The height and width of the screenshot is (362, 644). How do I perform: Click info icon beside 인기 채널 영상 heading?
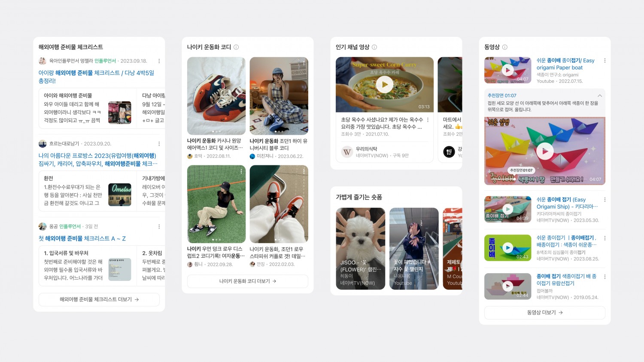[x=374, y=47]
